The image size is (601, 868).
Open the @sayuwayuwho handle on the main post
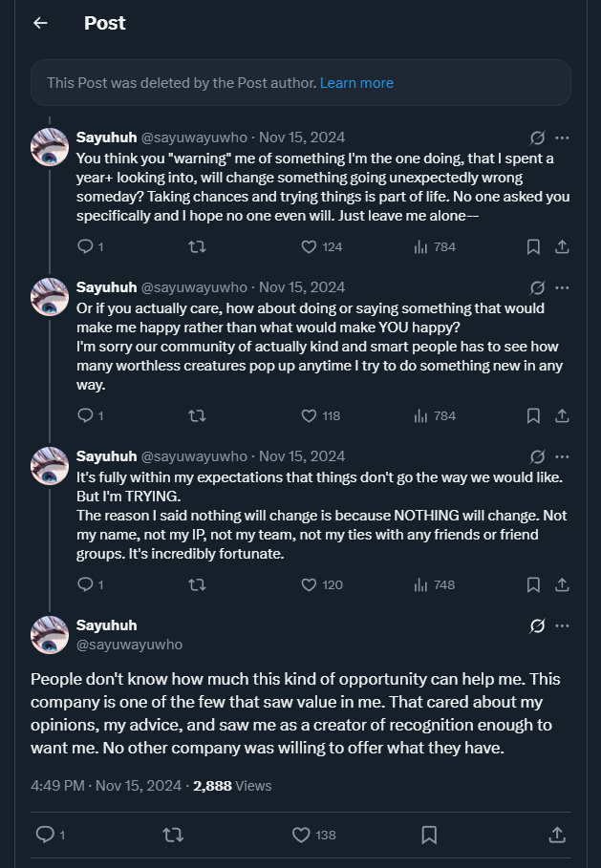pyautogui.click(x=129, y=645)
